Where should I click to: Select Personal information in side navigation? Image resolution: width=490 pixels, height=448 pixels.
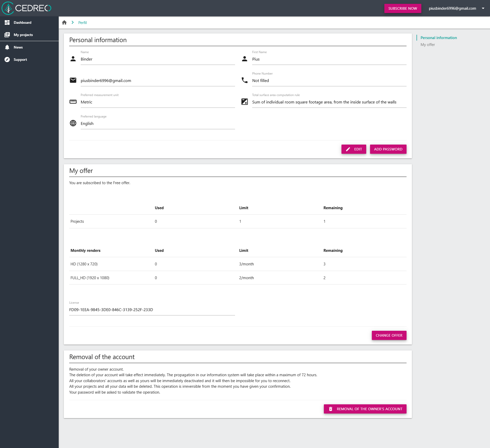pyautogui.click(x=438, y=38)
